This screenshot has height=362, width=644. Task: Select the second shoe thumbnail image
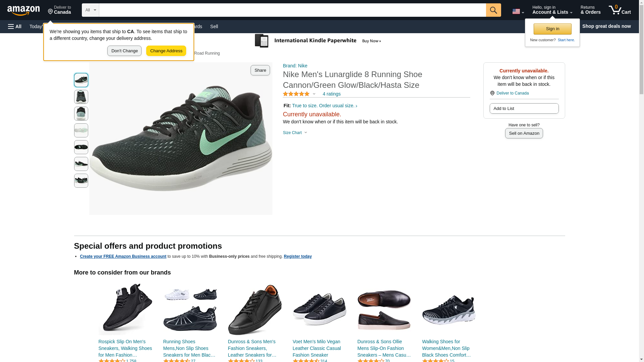tap(81, 97)
